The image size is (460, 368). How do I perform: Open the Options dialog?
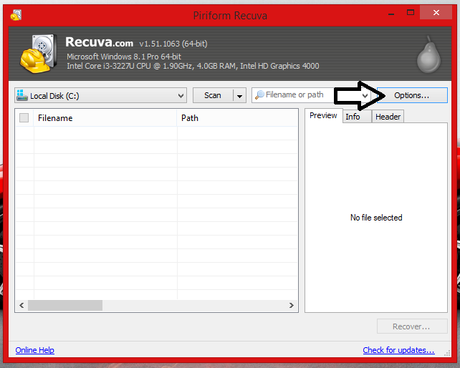click(412, 95)
